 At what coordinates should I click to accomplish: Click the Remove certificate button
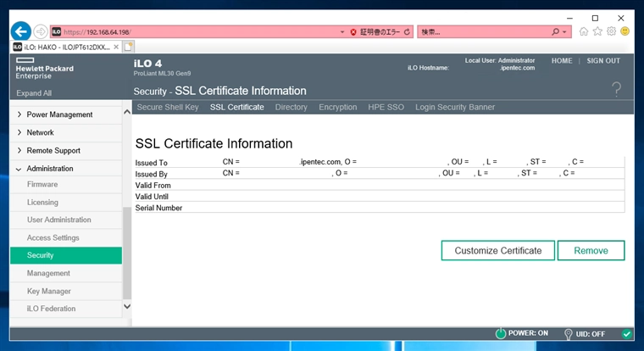click(591, 251)
